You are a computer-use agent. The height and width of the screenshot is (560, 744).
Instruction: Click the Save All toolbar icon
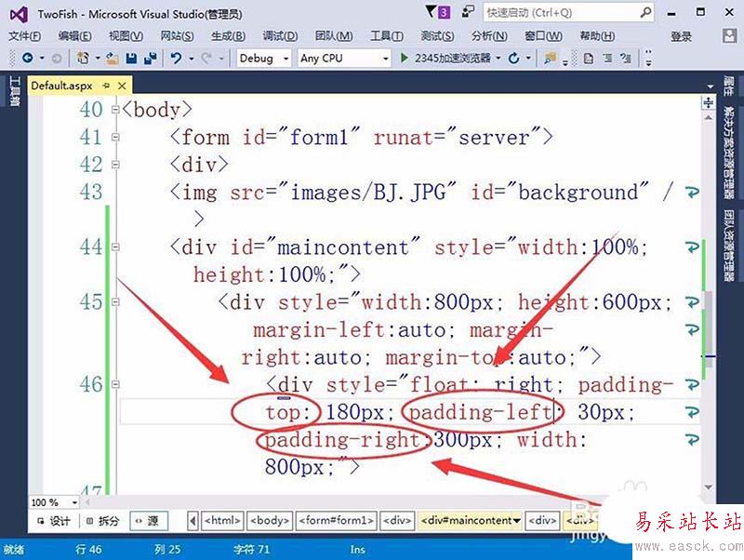151,59
